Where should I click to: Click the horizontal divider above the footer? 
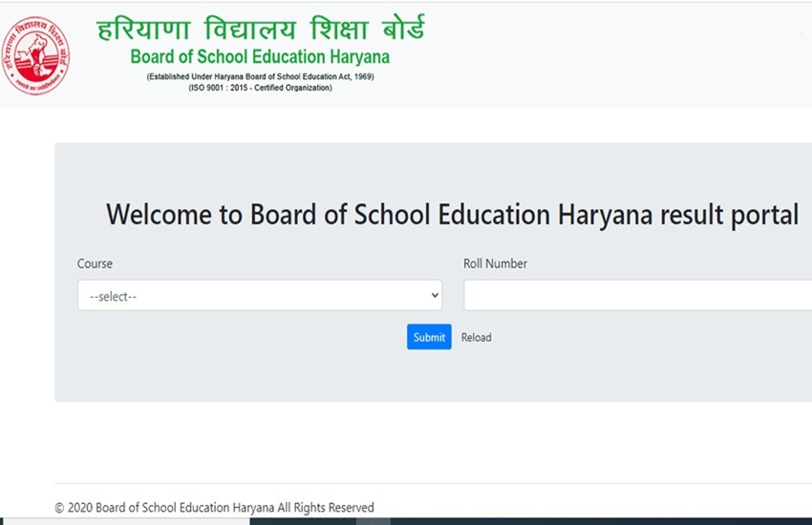click(430, 484)
